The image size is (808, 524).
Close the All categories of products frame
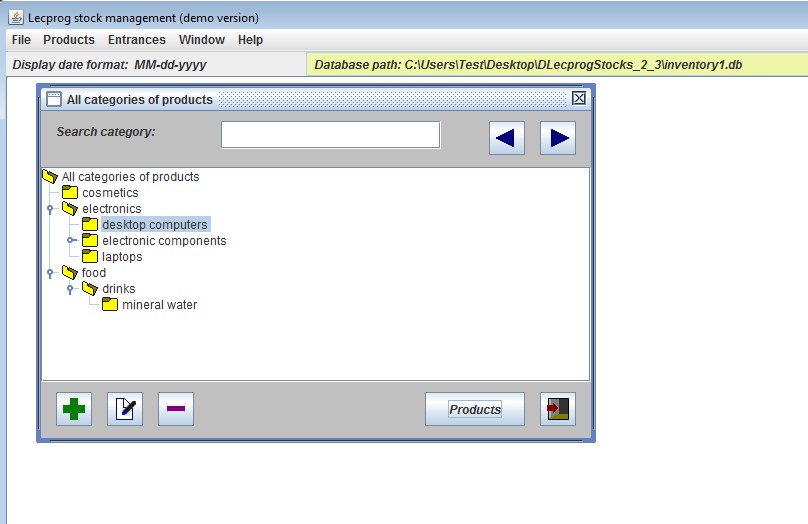click(579, 98)
